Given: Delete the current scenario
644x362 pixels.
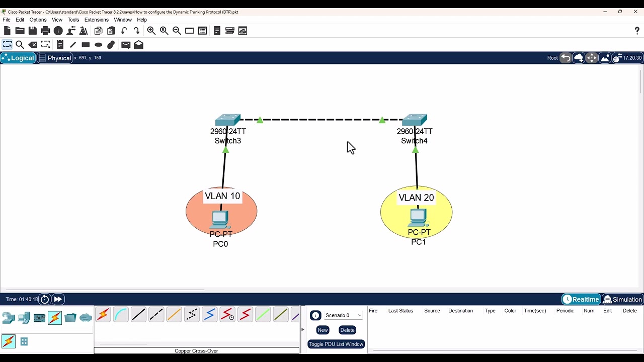Looking at the screenshot, I should tap(347, 330).
